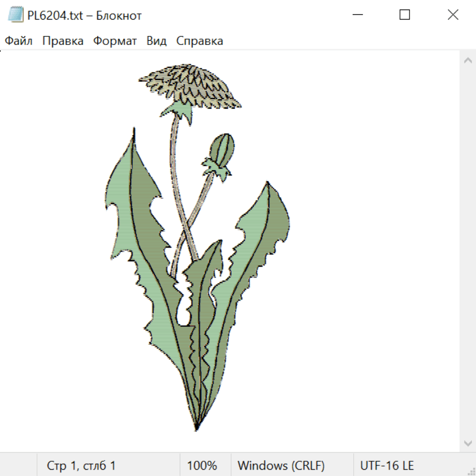
Task: Minimize the Блокнот window
Action: tap(358, 15)
